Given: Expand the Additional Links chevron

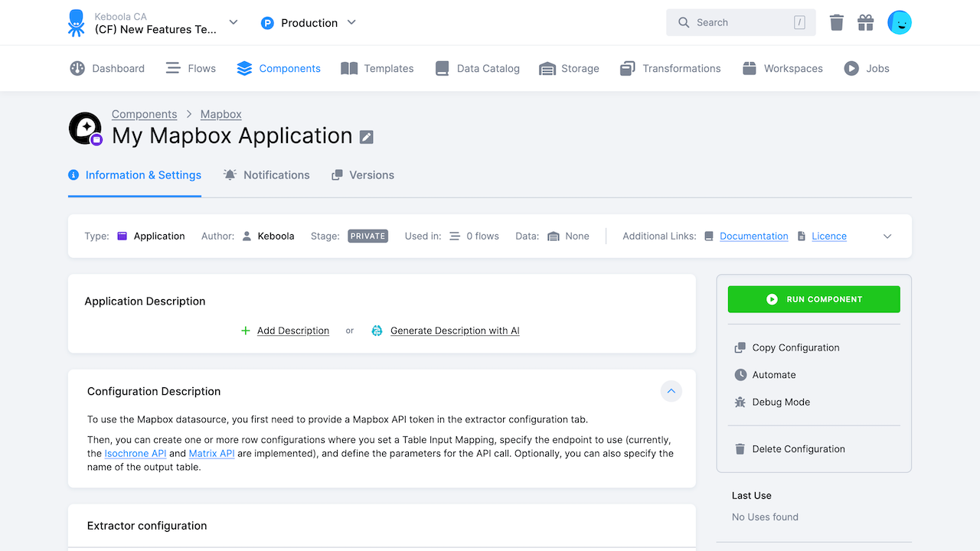Looking at the screenshot, I should 887,236.
